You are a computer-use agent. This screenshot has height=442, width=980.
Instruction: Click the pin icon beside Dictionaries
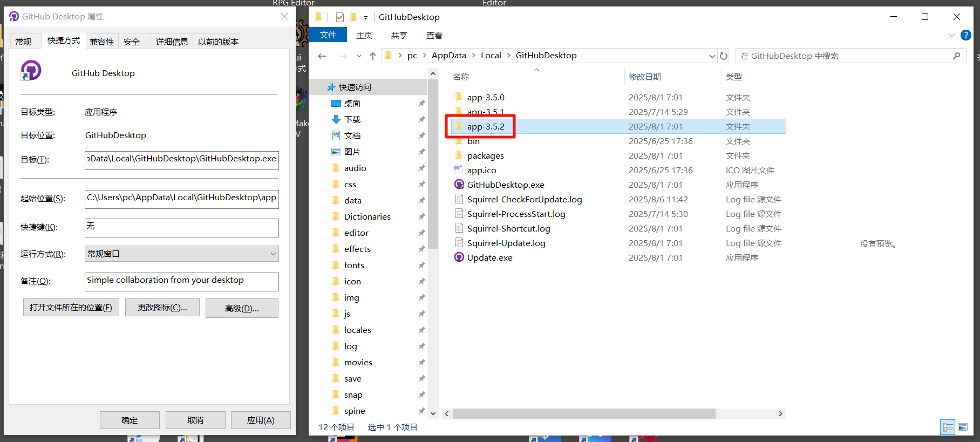click(421, 216)
